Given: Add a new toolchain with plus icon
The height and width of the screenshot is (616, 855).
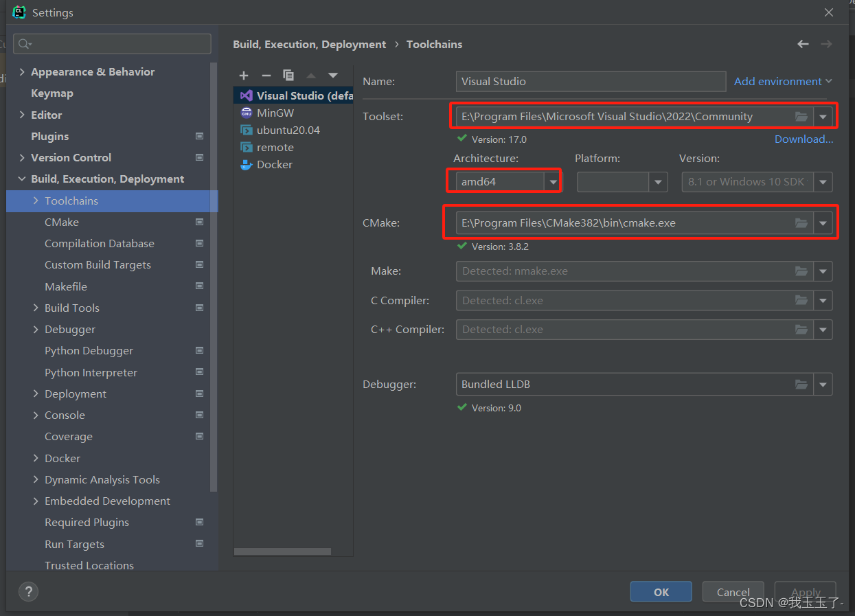Looking at the screenshot, I should point(244,76).
